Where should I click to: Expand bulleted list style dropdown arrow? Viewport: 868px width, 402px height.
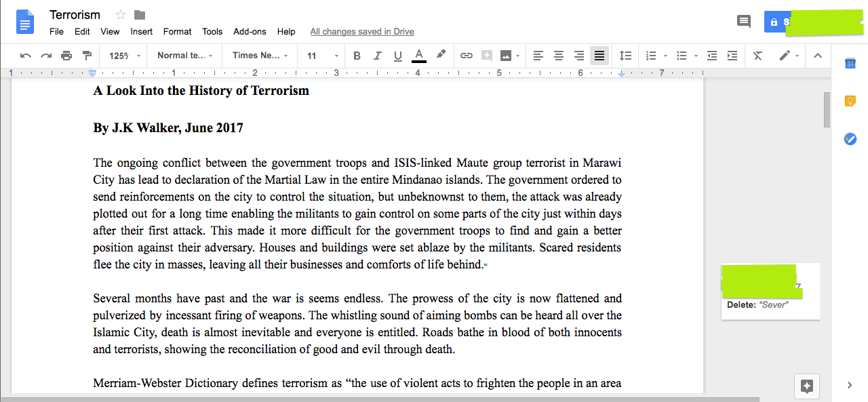(696, 56)
